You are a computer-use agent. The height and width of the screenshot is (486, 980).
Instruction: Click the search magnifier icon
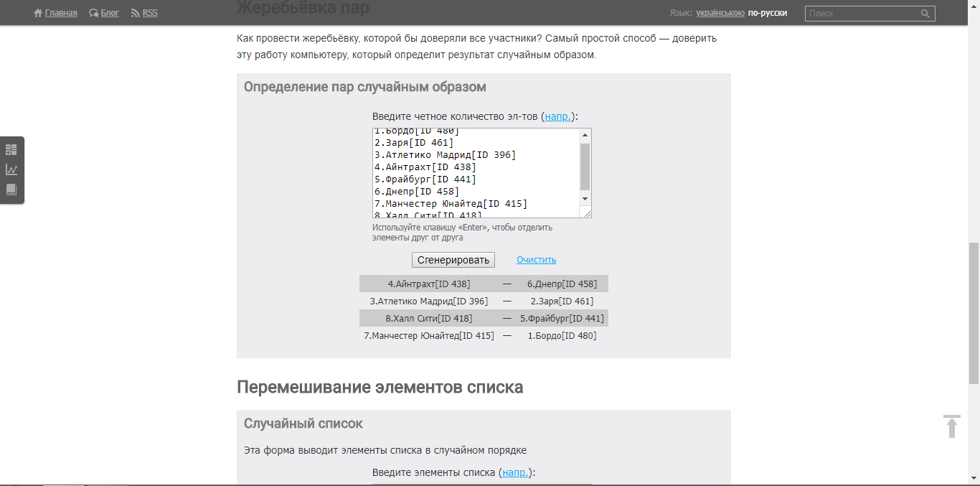click(925, 14)
